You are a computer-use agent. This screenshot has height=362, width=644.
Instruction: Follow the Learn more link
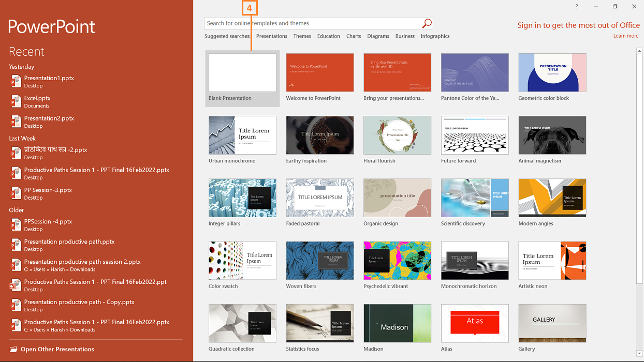tap(626, 36)
